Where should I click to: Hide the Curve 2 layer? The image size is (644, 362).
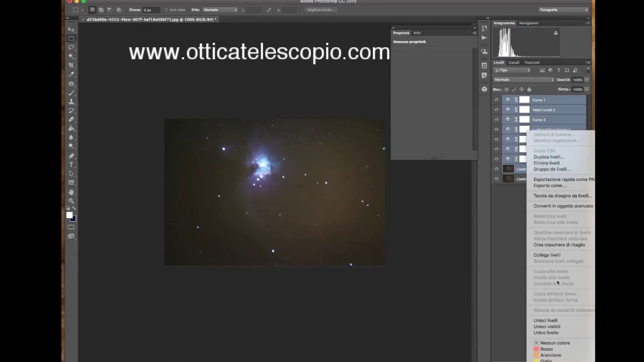coord(497,120)
